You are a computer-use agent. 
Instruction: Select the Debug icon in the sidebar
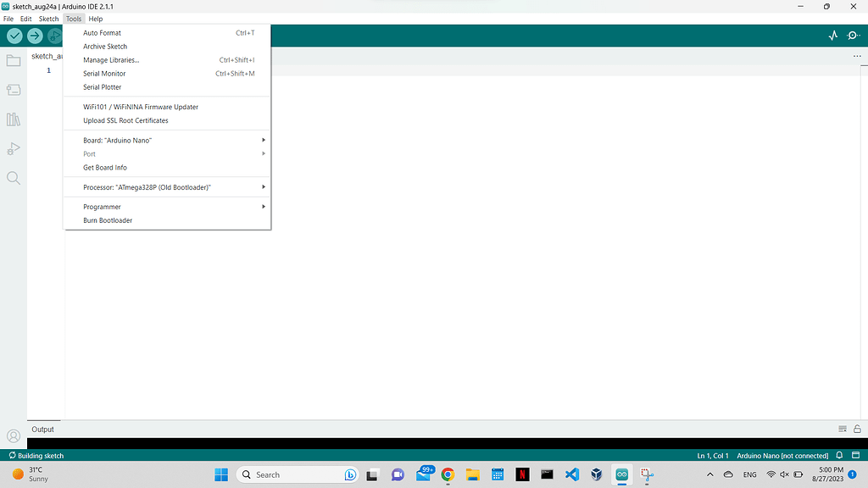click(13, 148)
